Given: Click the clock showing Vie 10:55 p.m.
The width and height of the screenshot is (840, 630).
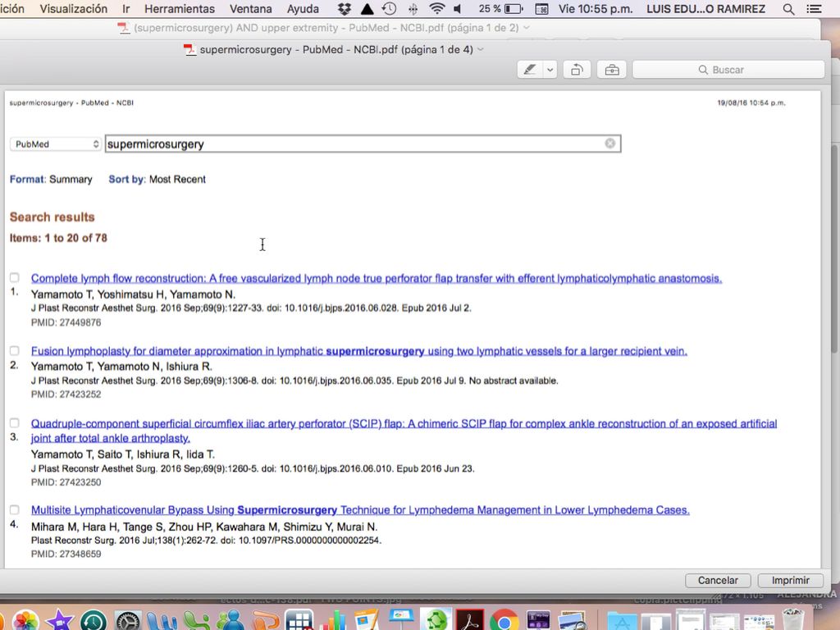Looking at the screenshot, I should point(596,8).
